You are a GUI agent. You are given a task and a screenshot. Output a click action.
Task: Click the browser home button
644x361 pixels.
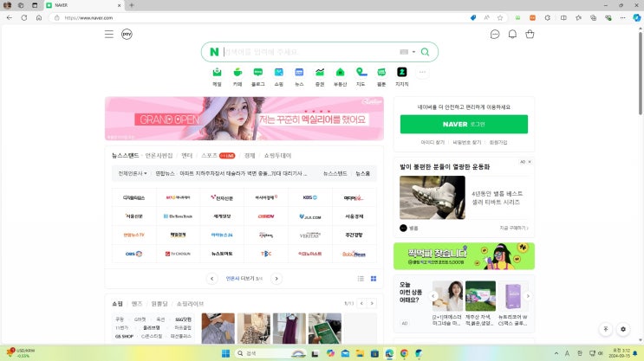coord(39,17)
